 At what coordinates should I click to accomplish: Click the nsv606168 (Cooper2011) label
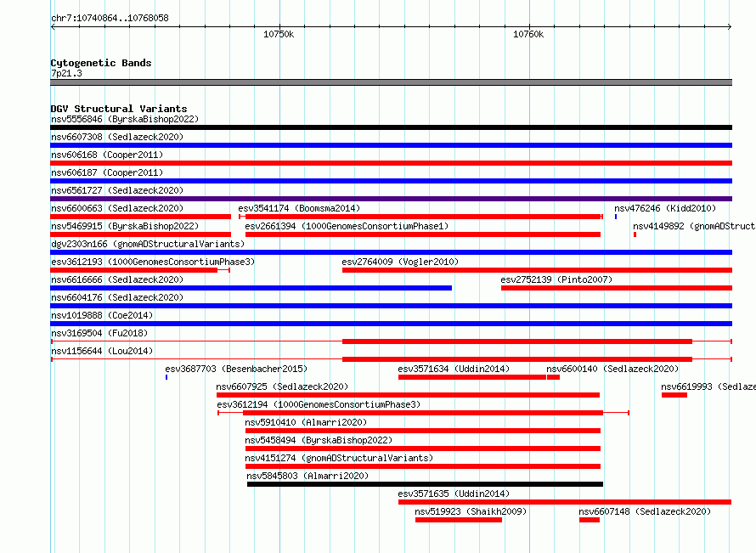107,155
